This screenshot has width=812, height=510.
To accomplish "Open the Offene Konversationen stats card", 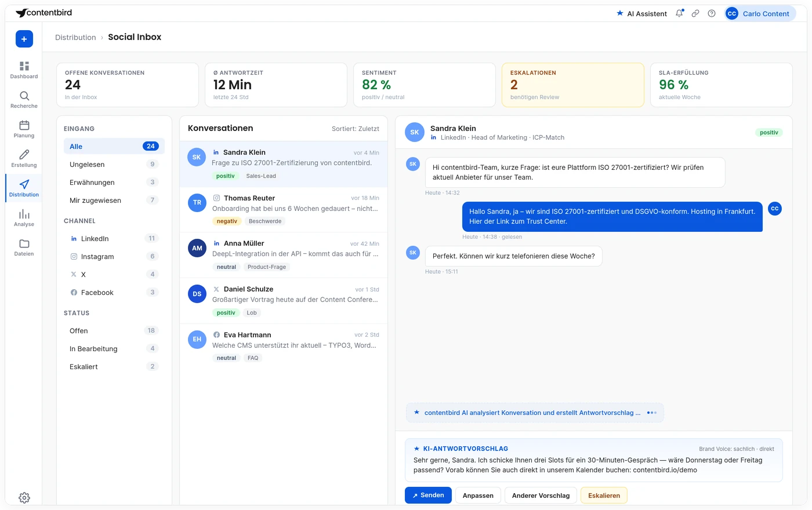I will point(128,85).
